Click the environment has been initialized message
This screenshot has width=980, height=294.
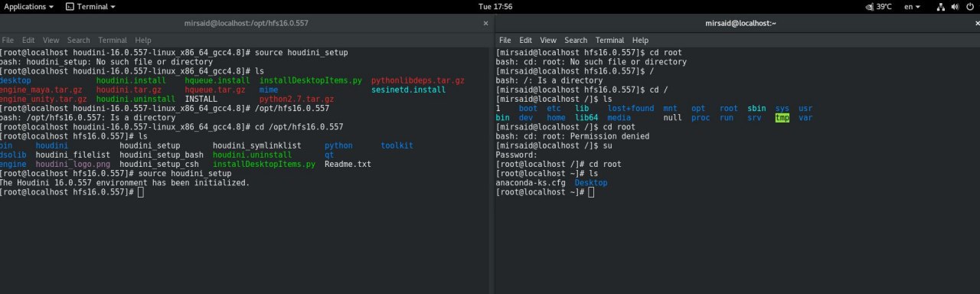pyautogui.click(x=125, y=182)
